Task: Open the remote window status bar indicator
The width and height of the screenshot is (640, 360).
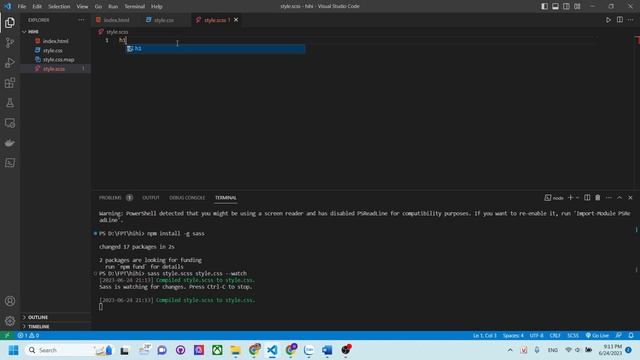Action: pyautogui.click(x=7, y=336)
